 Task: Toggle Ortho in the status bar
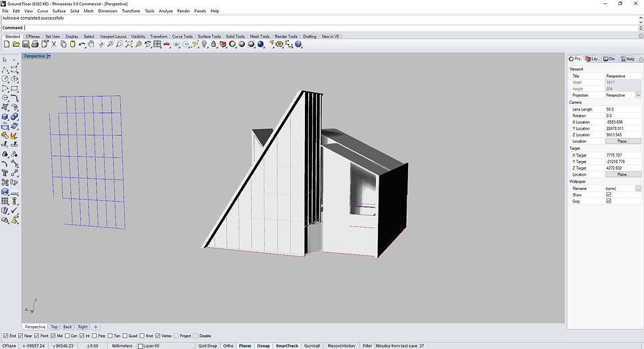coord(229,346)
